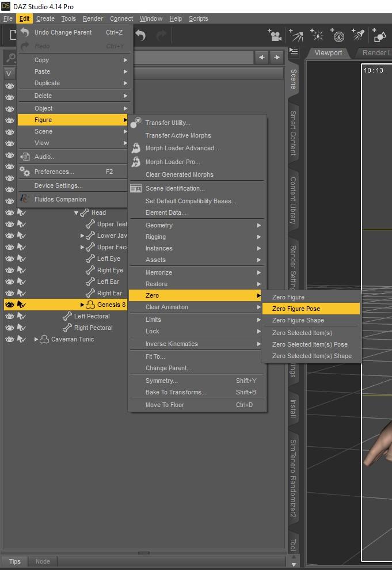Open the Smart Content side tab
The height and width of the screenshot is (570, 392).
(293, 133)
